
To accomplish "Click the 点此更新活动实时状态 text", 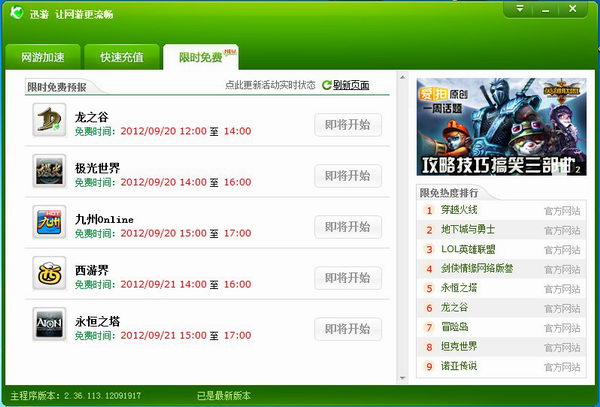I will (x=270, y=85).
